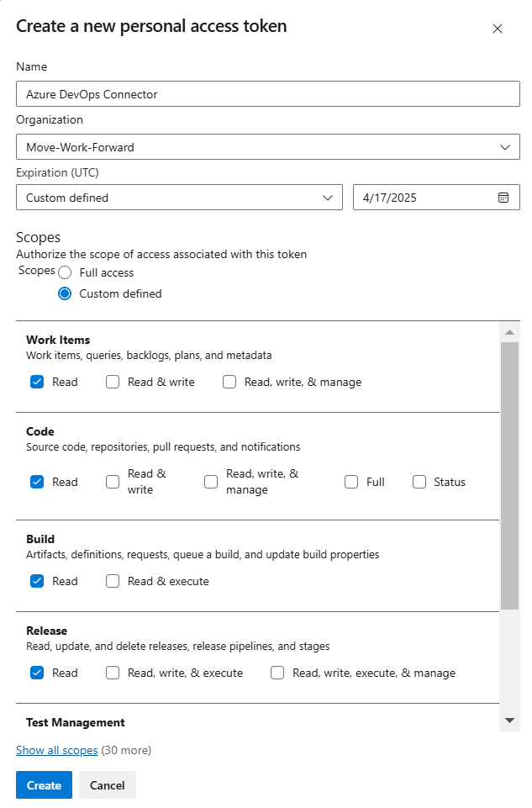Click the Show all scopes link
Screen dimensions: 532x808
click(57, 750)
